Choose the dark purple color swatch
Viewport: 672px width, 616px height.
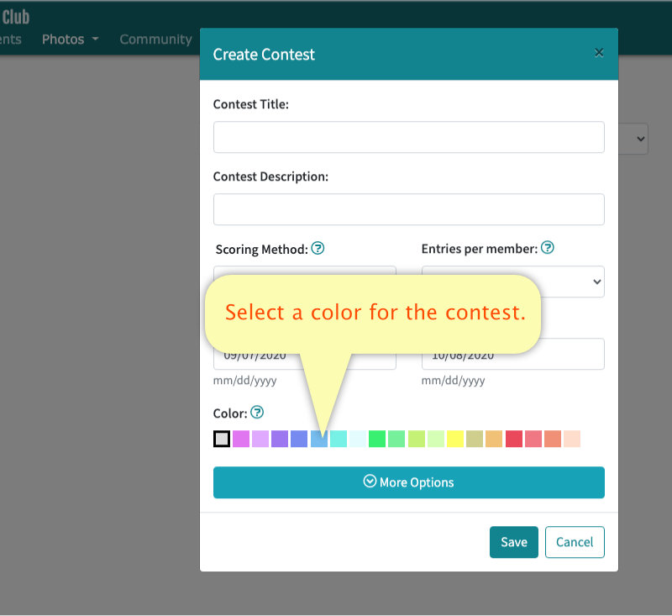pos(280,439)
